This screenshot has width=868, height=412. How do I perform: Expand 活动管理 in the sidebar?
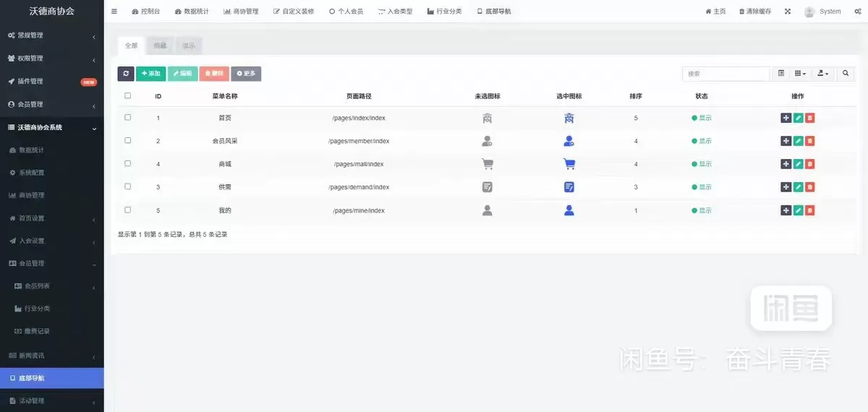tap(51, 400)
